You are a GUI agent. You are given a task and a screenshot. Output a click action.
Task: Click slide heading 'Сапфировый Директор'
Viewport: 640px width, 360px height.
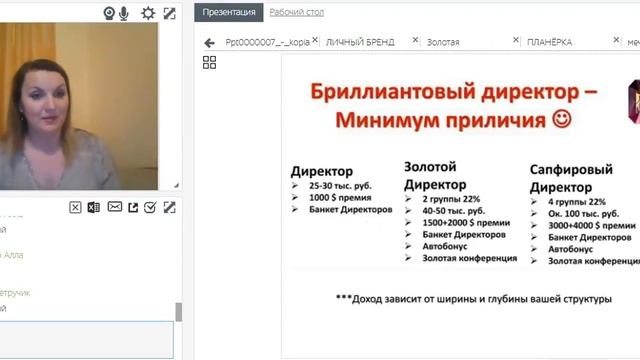(571, 178)
